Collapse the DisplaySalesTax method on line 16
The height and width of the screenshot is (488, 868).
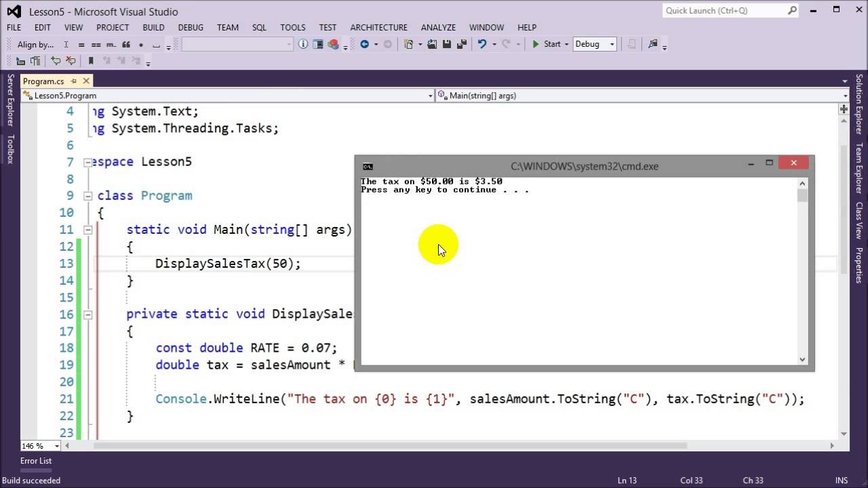click(x=87, y=314)
